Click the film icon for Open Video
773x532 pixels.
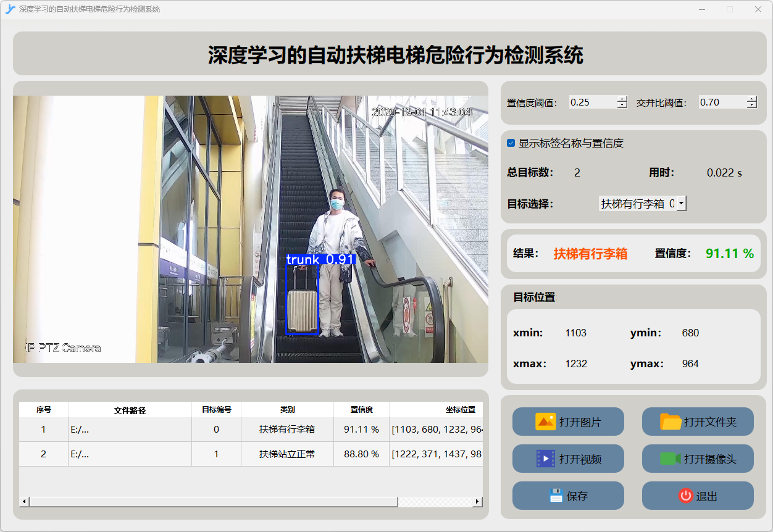tap(546, 459)
